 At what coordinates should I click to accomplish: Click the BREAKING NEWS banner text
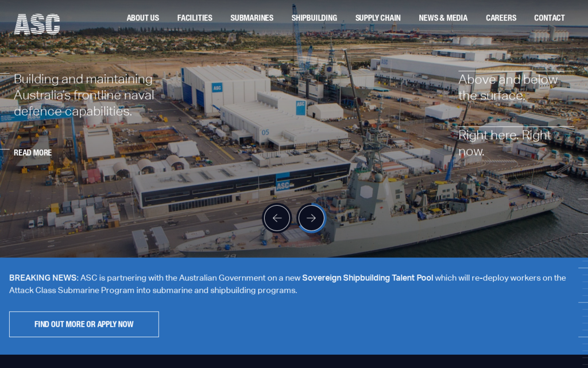43,278
